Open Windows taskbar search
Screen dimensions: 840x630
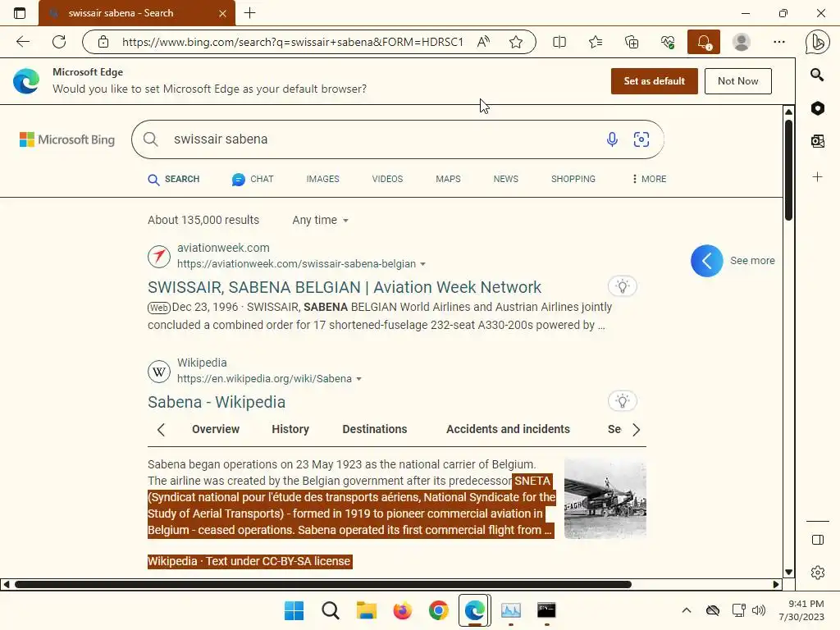(x=330, y=610)
